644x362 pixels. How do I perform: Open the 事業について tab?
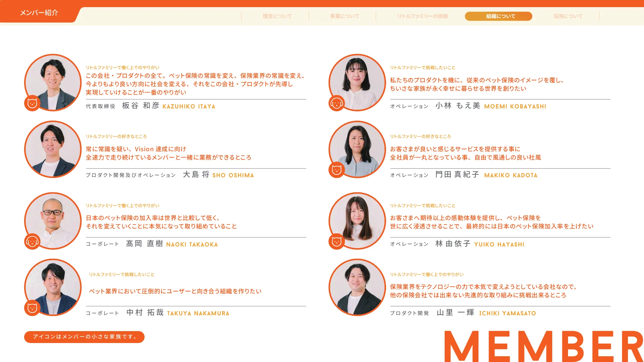[x=344, y=16]
